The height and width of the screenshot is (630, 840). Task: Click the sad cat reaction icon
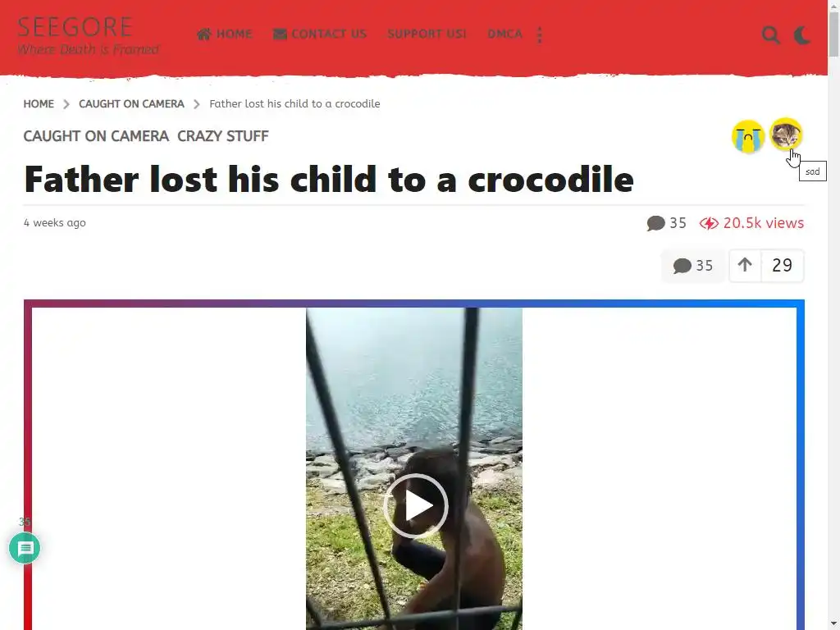click(x=786, y=134)
